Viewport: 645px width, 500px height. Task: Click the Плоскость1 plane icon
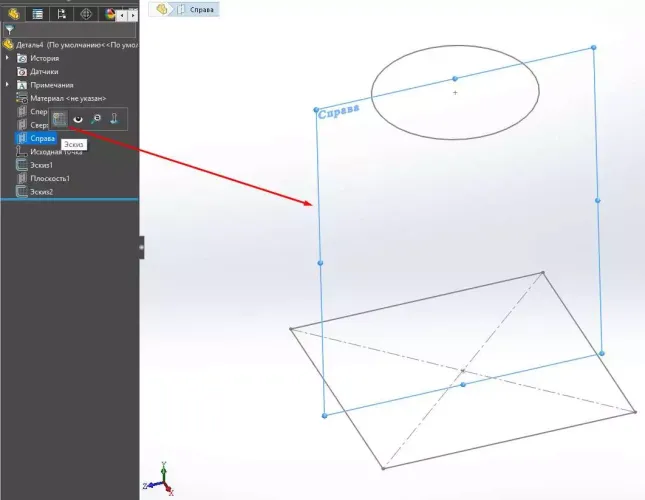coord(22,178)
